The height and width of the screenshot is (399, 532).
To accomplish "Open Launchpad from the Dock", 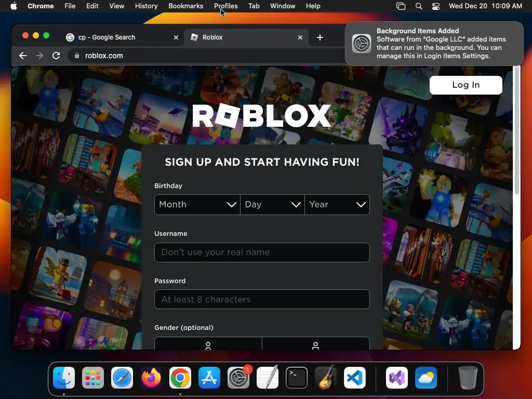I will 93,378.
